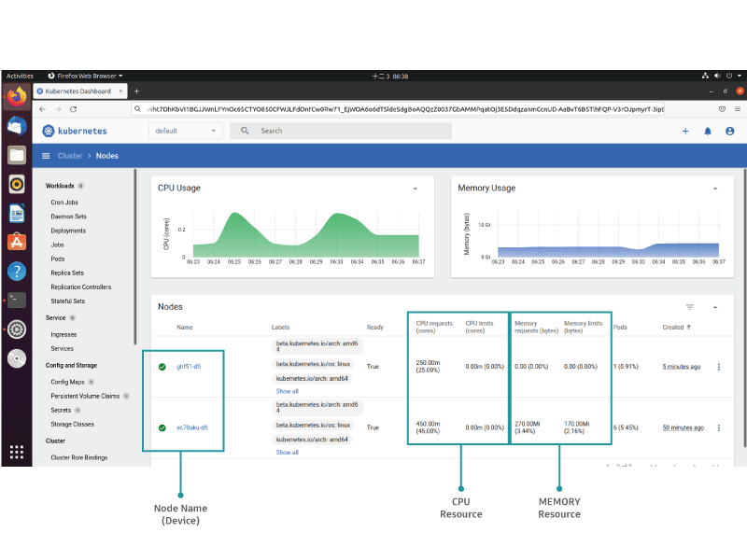747x560 pixels.
Task: Collapse the Nodes list card
Action: [x=715, y=307]
